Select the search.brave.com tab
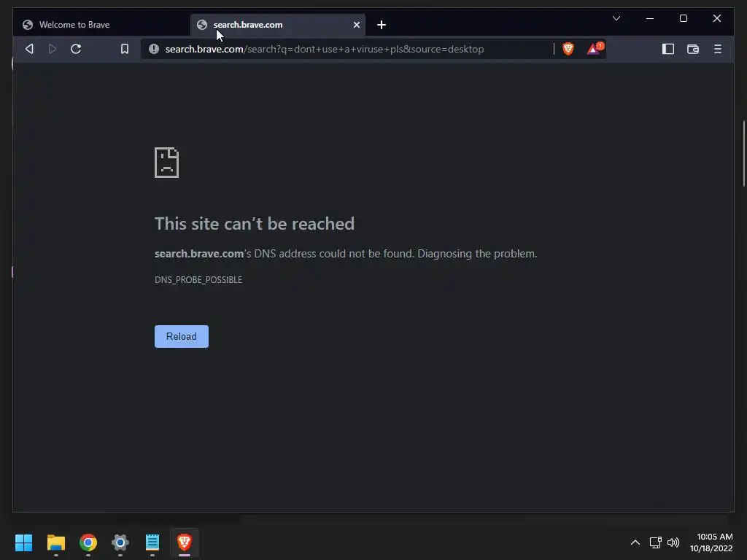Screen dimensions: 747x560 pyautogui.click(x=278, y=25)
